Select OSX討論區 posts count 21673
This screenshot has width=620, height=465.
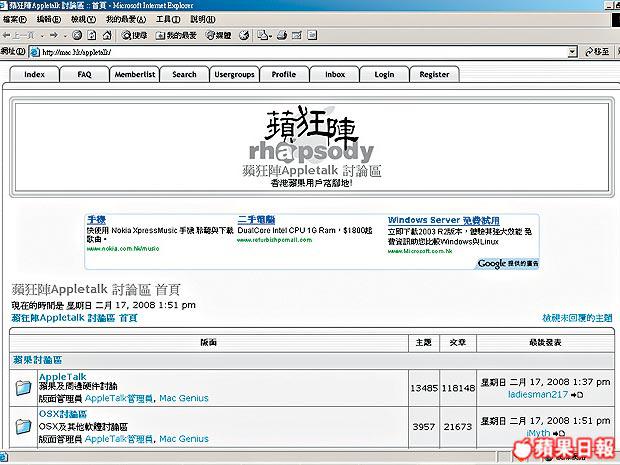tap(458, 427)
